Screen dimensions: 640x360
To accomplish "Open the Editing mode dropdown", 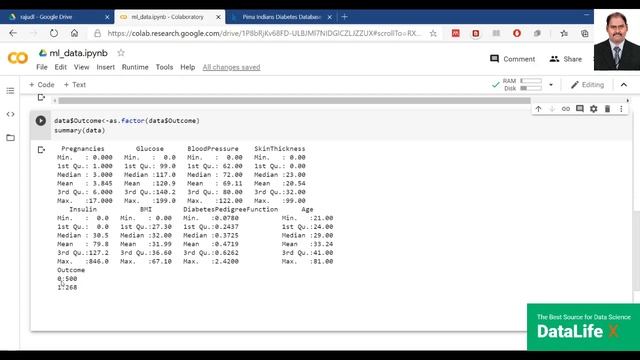I will [x=587, y=85].
